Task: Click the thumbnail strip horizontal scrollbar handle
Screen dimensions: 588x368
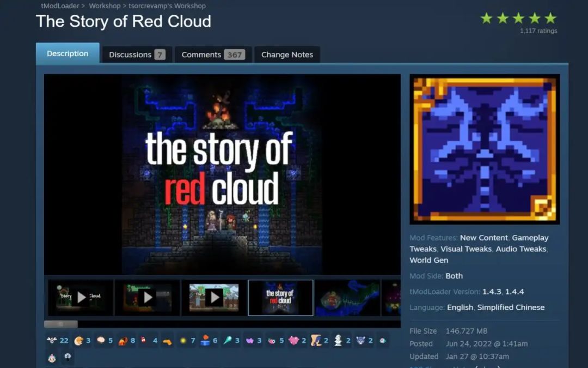Action: coord(61,324)
